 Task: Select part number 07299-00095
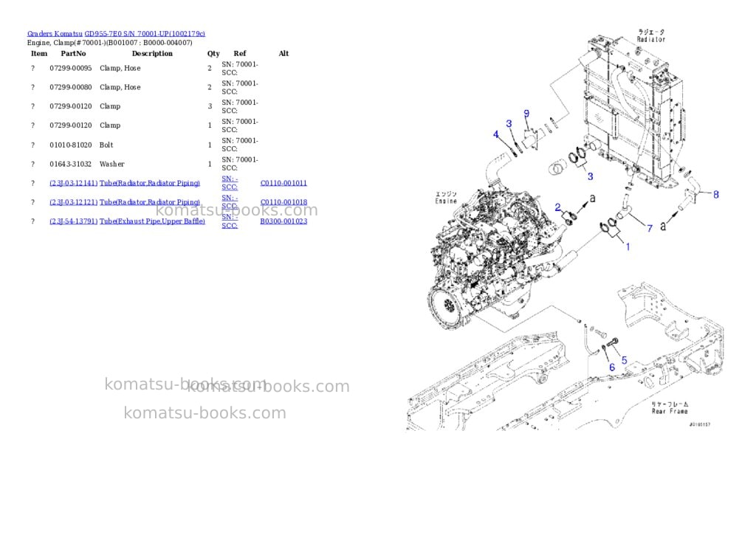tap(71, 69)
